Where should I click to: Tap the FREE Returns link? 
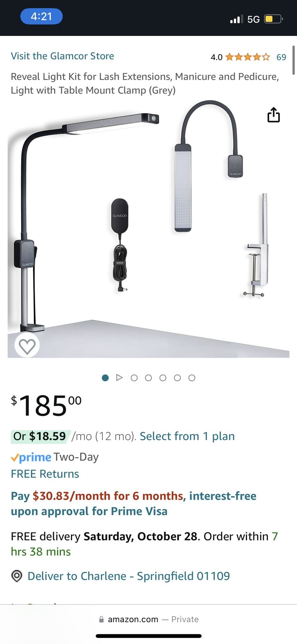(45, 474)
